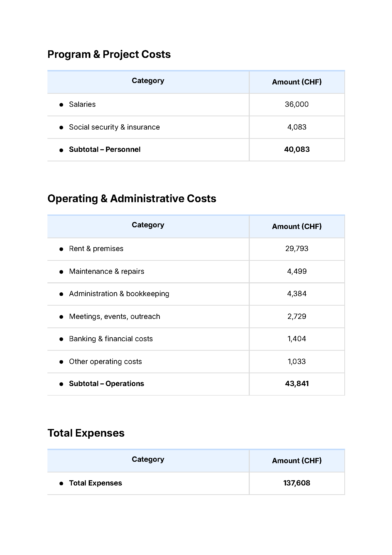Viewport: 392px width, 555px height.
Task: Click the 1,404 banking costs amount
Action: (297, 339)
